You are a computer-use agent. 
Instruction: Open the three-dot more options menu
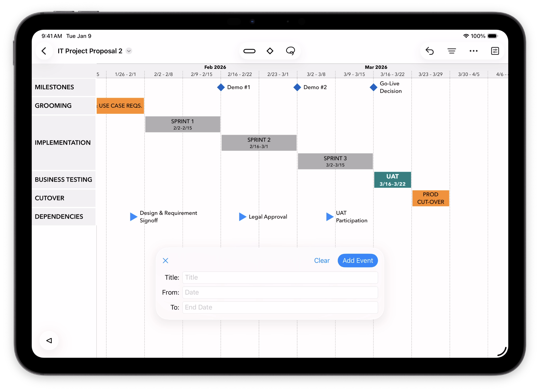pyautogui.click(x=473, y=51)
